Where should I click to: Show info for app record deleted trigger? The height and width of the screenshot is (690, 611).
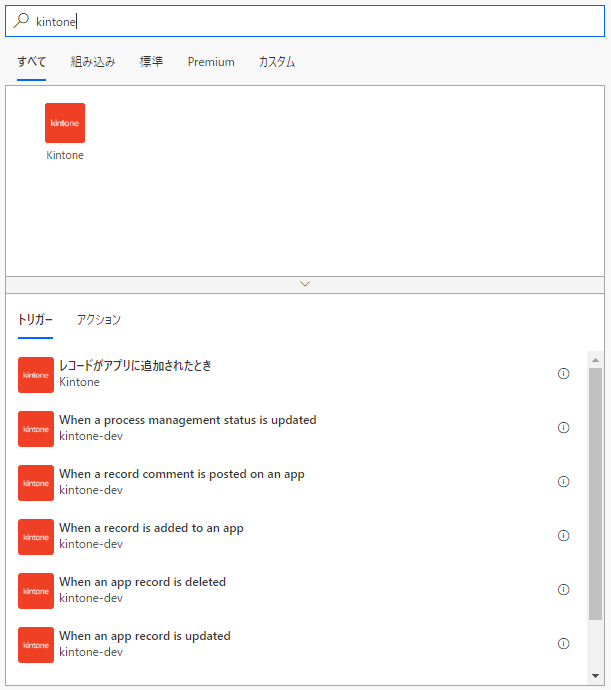563,590
